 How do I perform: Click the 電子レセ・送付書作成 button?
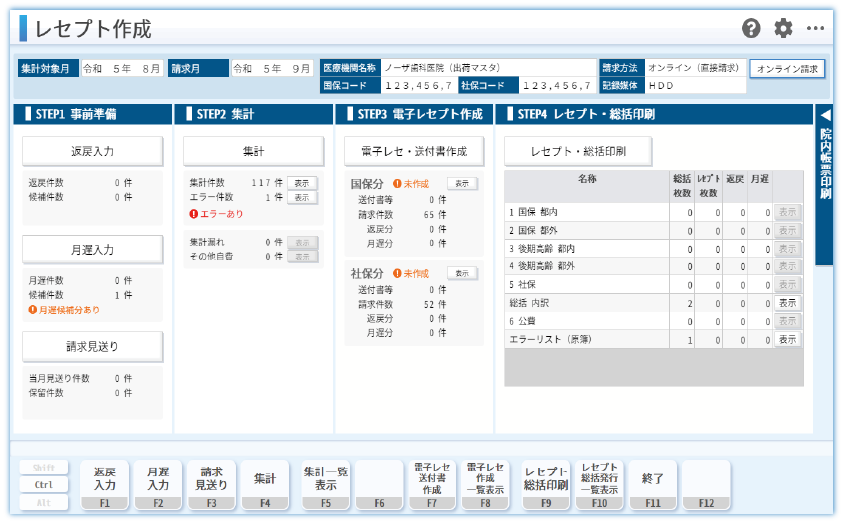(414, 151)
